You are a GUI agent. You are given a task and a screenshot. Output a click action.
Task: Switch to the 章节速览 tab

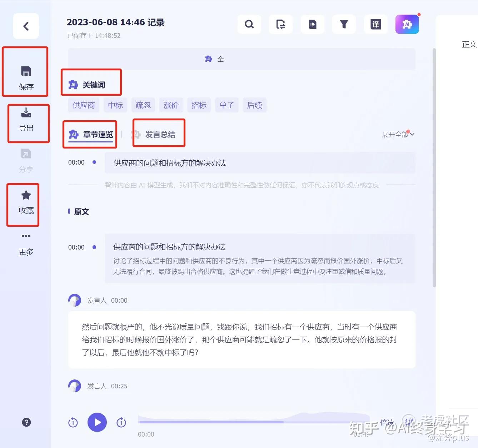[91, 135]
